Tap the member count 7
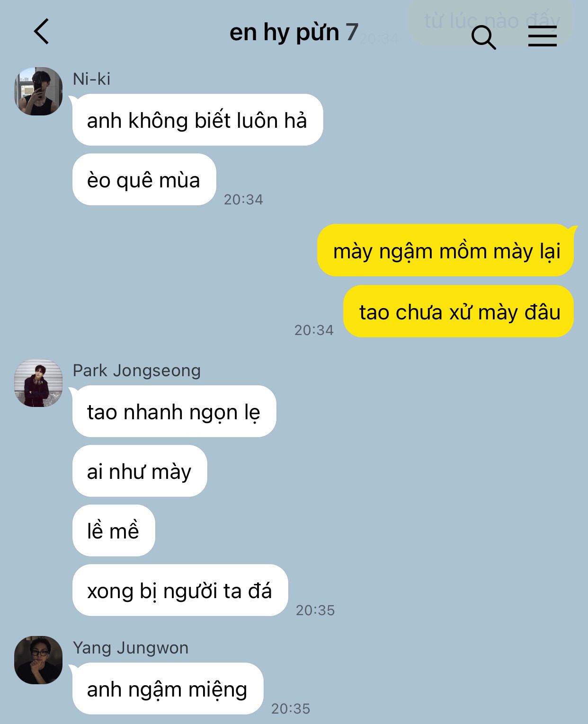 pos(352,32)
